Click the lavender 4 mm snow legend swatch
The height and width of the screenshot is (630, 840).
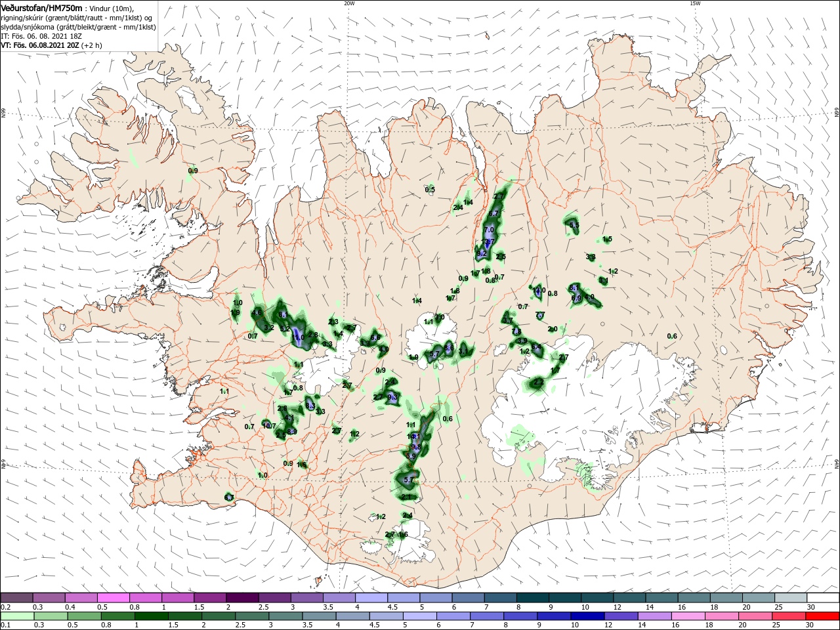pyautogui.click(x=371, y=598)
